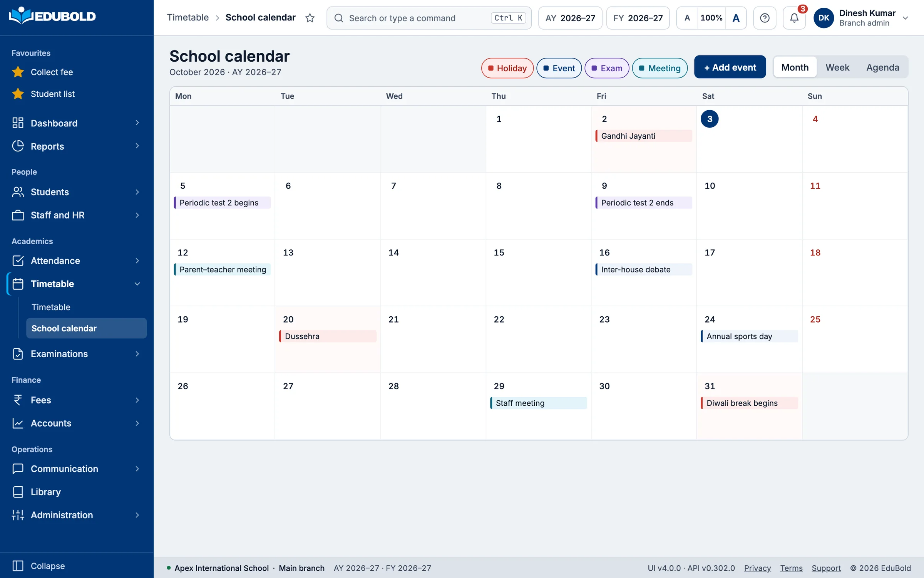924x578 pixels.
Task: Click the Collect fee star icon
Action: (x=18, y=72)
